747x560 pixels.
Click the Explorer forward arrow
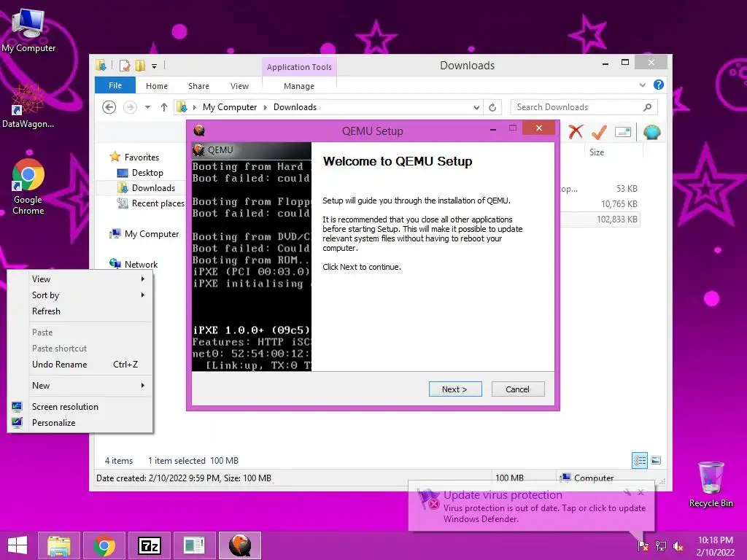tap(130, 107)
